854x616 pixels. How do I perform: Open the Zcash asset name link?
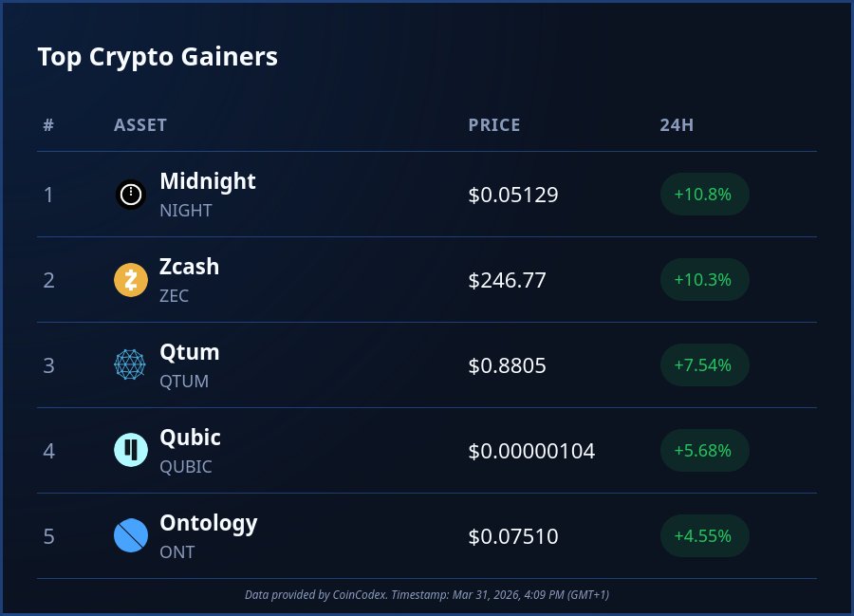pyautogui.click(x=190, y=267)
